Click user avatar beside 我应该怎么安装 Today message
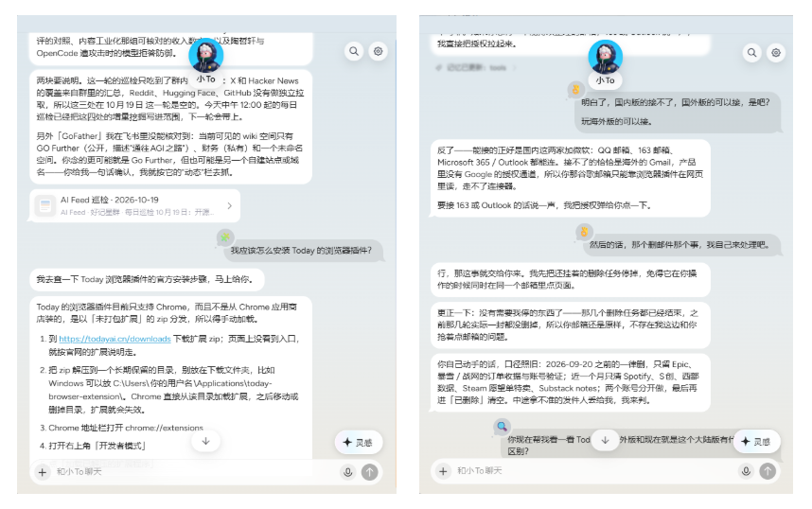812x509 pixels. (225, 237)
